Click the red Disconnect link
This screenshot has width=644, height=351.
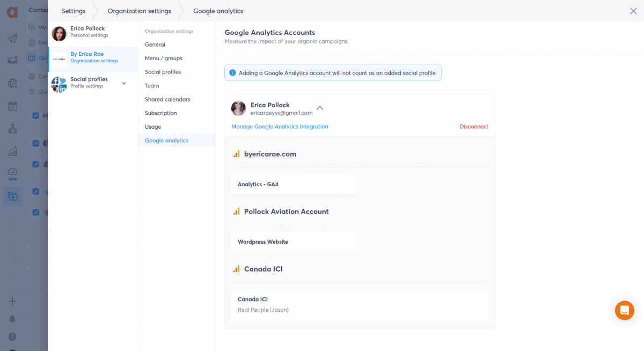[474, 127]
